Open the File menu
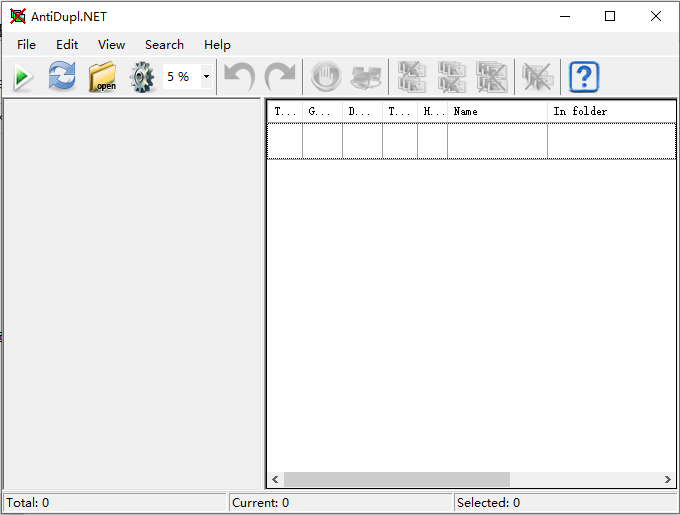The height and width of the screenshot is (515, 680). 26,44
